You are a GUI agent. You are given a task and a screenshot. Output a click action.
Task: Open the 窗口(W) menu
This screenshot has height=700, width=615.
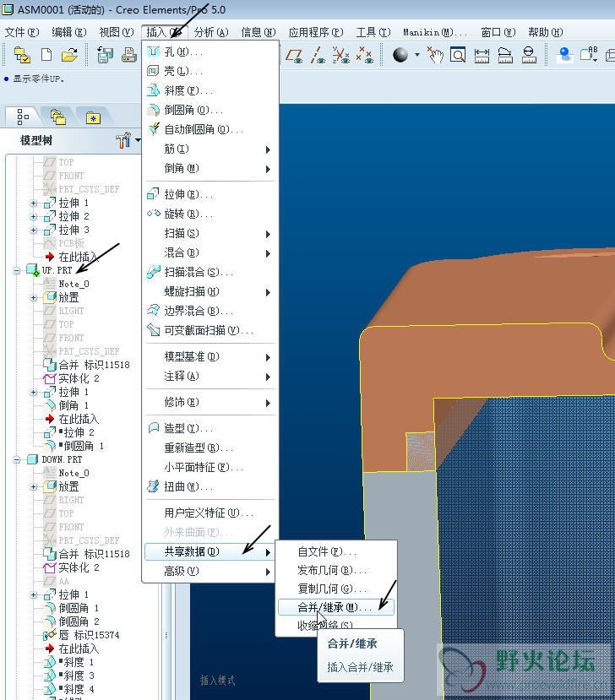pos(498,32)
